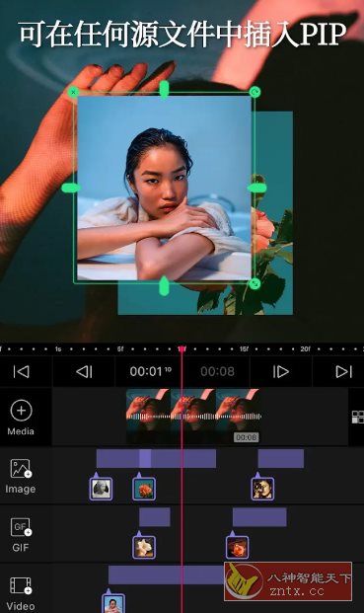Viewport: 364px width, 613px height.
Task: Select the first GIF track bar
Action: click(155, 517)
